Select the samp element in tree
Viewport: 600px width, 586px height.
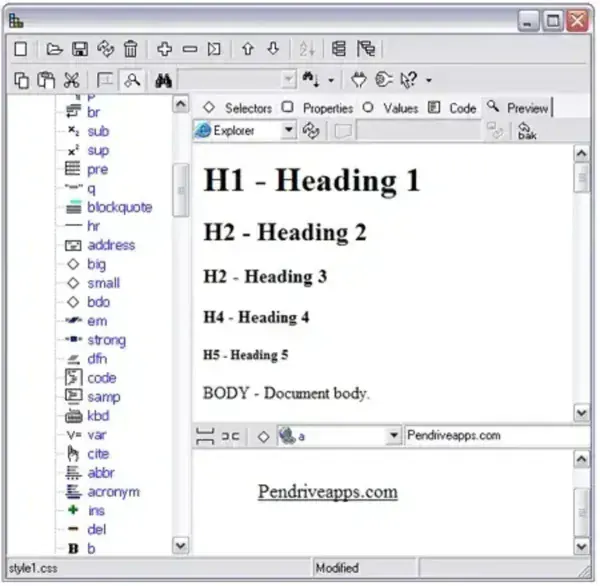(x=103, y=397)
